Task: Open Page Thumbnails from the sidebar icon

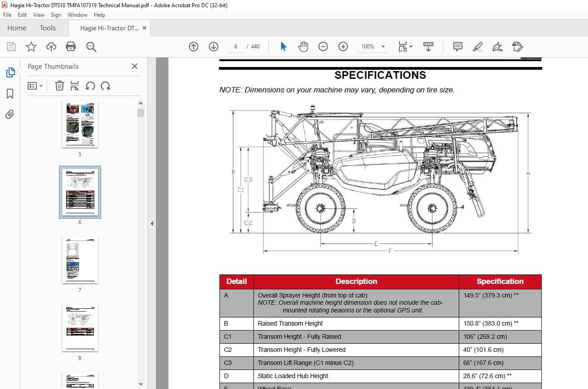Action: (x=10, y=72)
